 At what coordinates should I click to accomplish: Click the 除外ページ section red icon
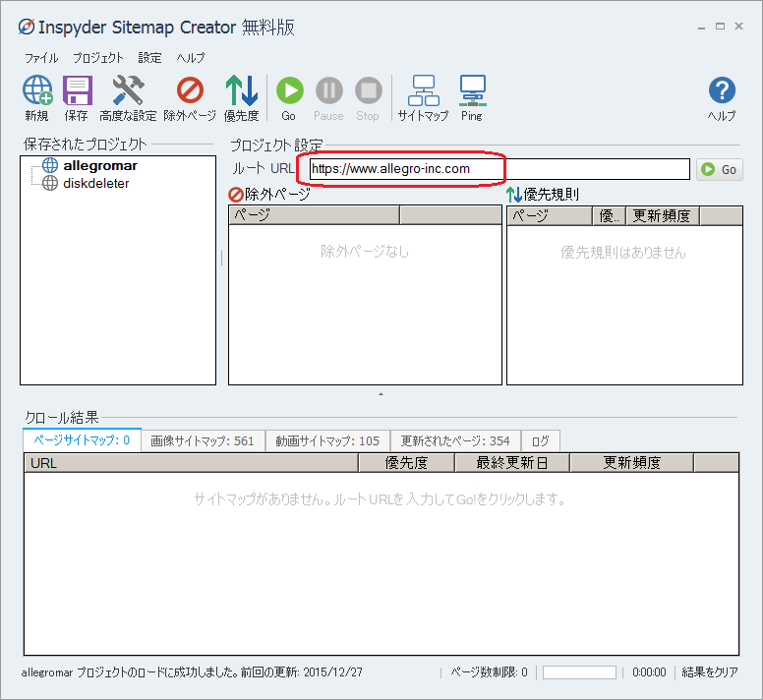tap(236, 195)
